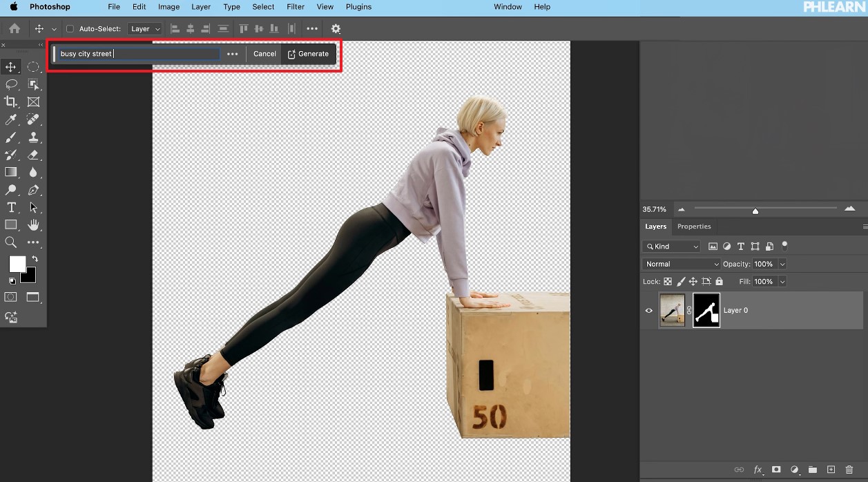Image resolution: width=868 pixels, height=482 pixels.
Task: Toggle Quick Mask mode
Action: coord(11,297)
